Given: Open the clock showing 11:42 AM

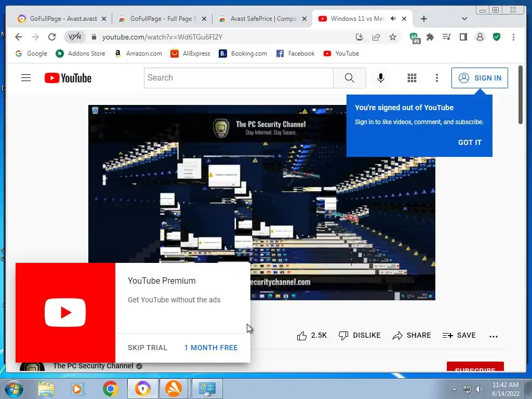Looking at the screenshot, I should pos(506,389).
